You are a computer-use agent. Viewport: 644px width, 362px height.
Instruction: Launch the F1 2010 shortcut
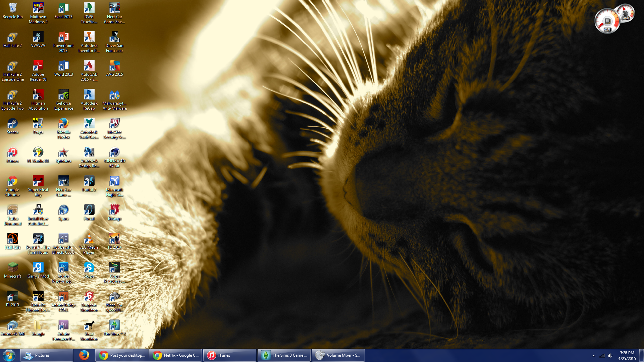[115, 242]
